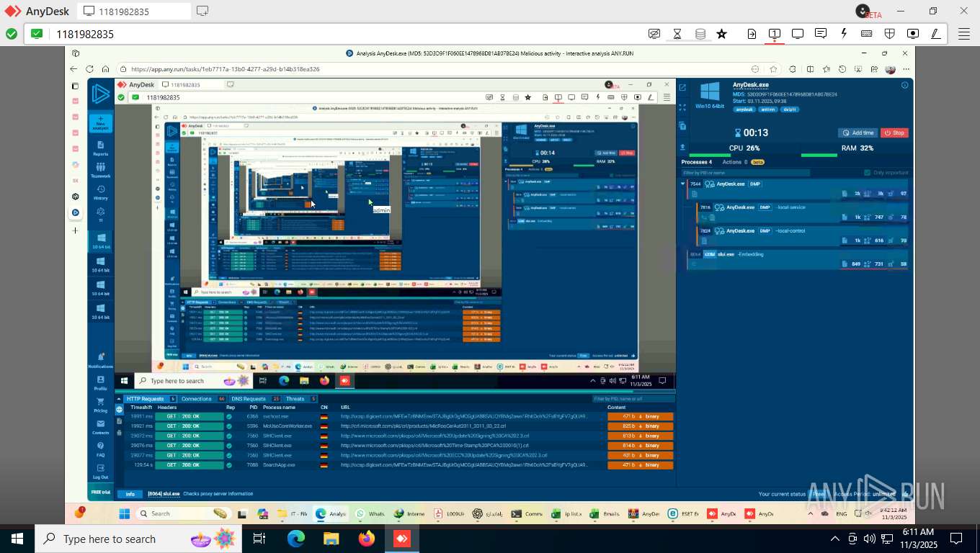Viewport: 980px width, 553px height.
Task: Click Edge browser back arrow
Action: pos(73,69)
